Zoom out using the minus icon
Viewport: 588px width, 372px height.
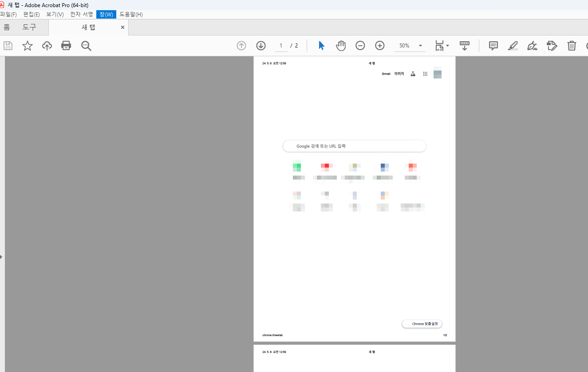360,45
